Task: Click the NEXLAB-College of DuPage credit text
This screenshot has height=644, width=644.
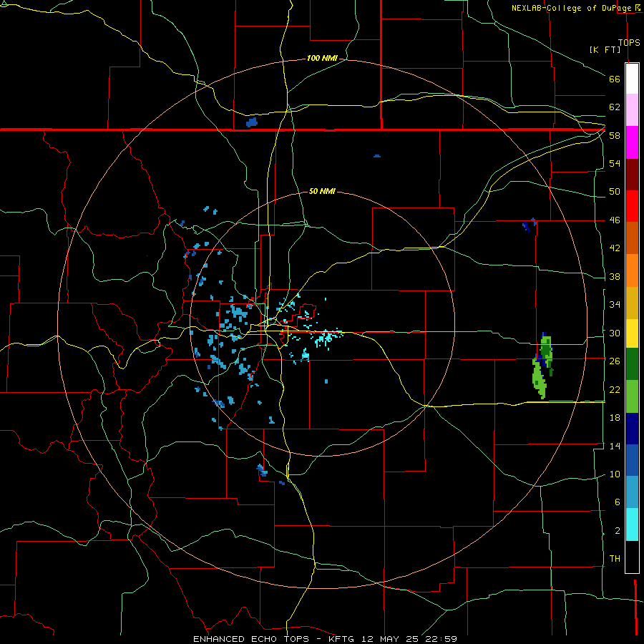Action: click(572, 8)
